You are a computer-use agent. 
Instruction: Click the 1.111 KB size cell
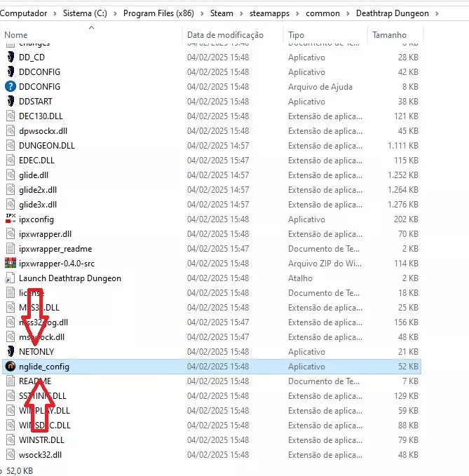[403, 146]
